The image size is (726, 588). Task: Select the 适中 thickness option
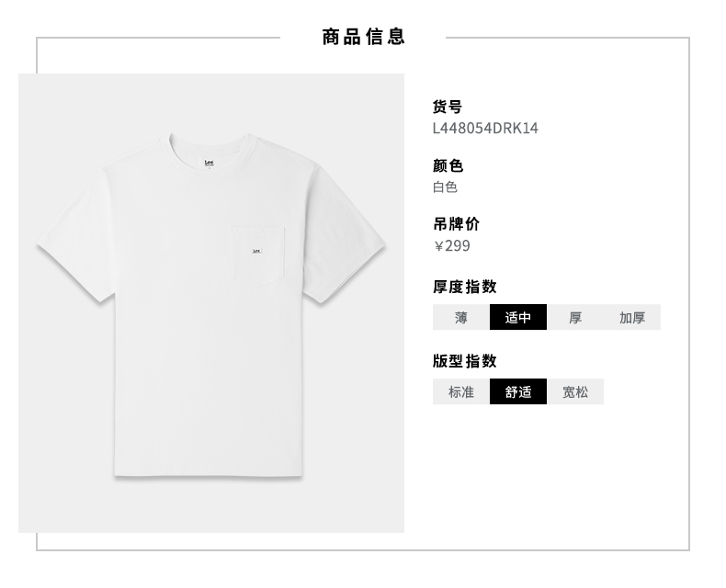click(518, 317)
